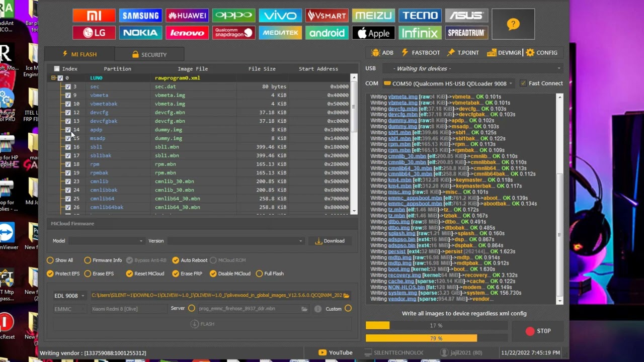Open the T.POINT tab
The image size is (644, 362).
pos(463,52)
